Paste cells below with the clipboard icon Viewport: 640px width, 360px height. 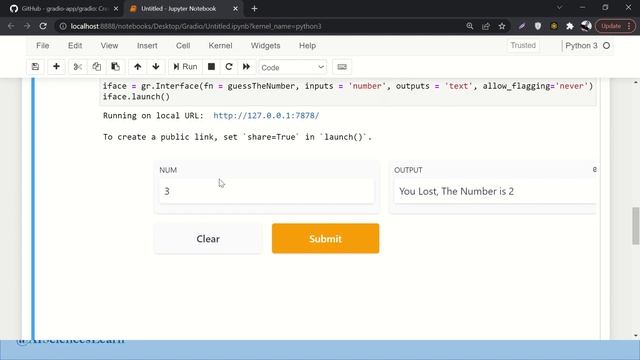click(x=116, y=67)
